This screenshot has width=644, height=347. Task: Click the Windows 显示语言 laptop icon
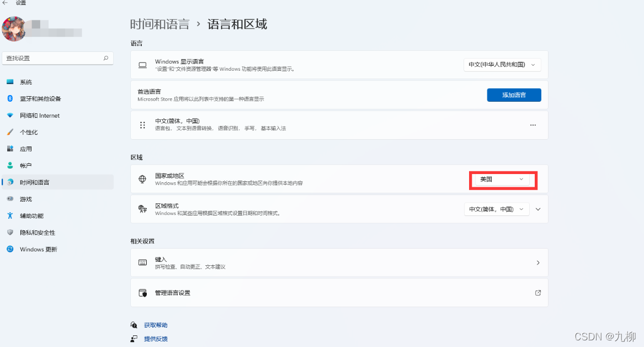142,65
